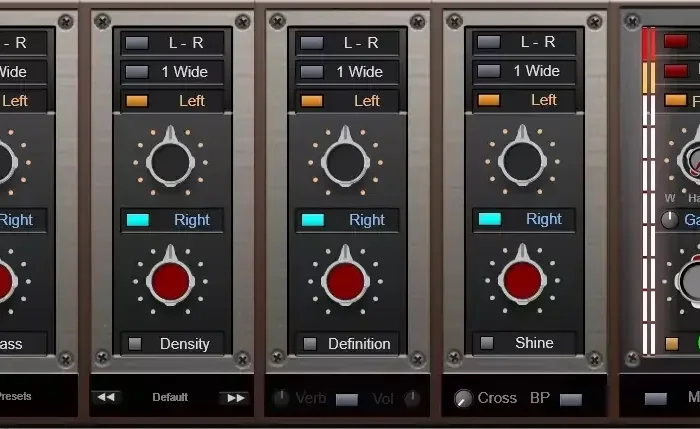Toggle the L - R button in Density module

137,43
